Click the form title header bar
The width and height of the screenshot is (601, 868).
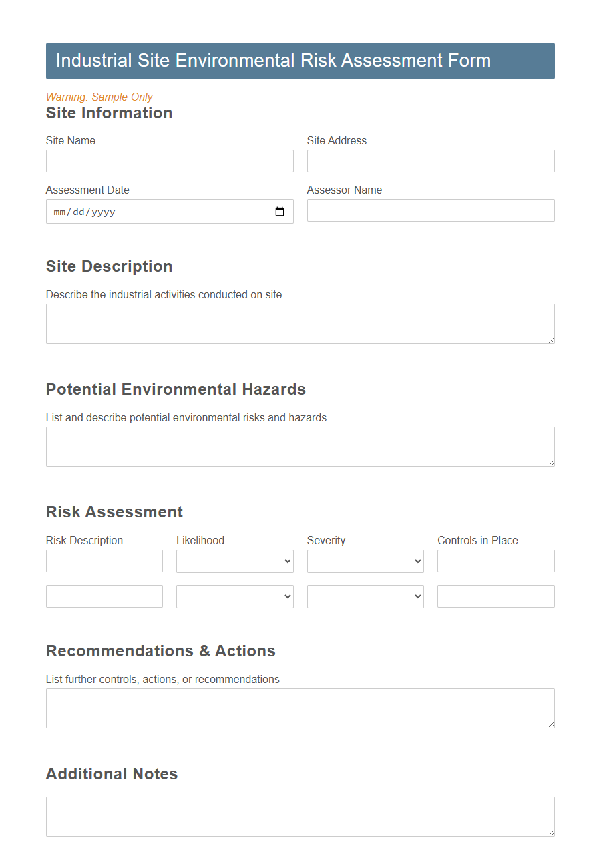click(300, 61)
